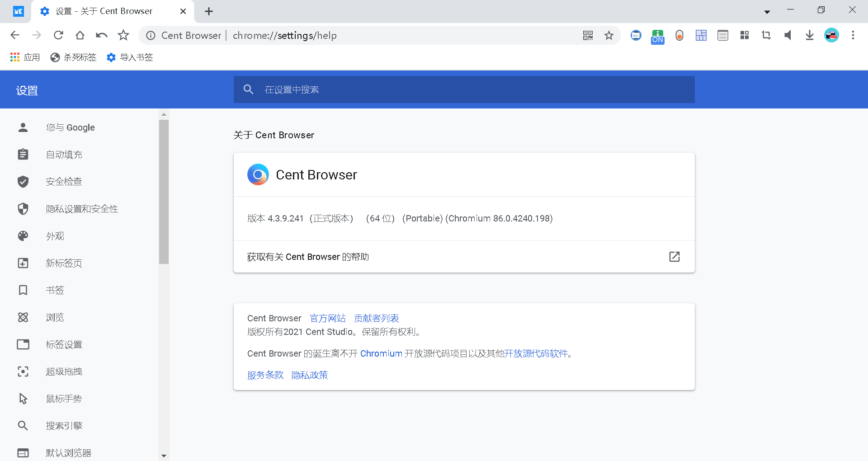Click the sidebar scroll down arrow
Viewport: 868px width, 461px height.
tap(164, 456)
